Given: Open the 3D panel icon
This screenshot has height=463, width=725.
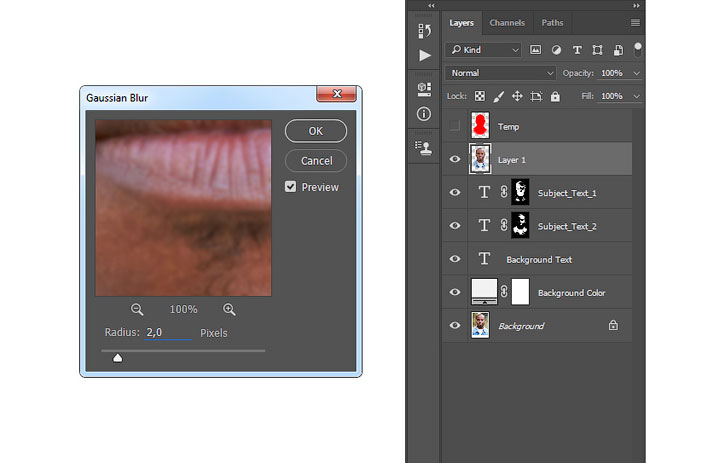Looking at the screenshot, I should click(x=424, y=89).
